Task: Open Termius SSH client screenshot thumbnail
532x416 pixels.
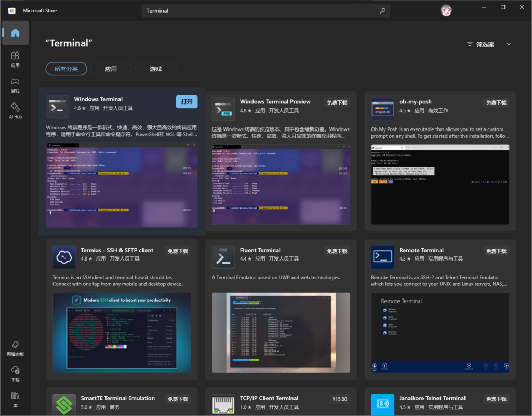Action: coord(122,333)
